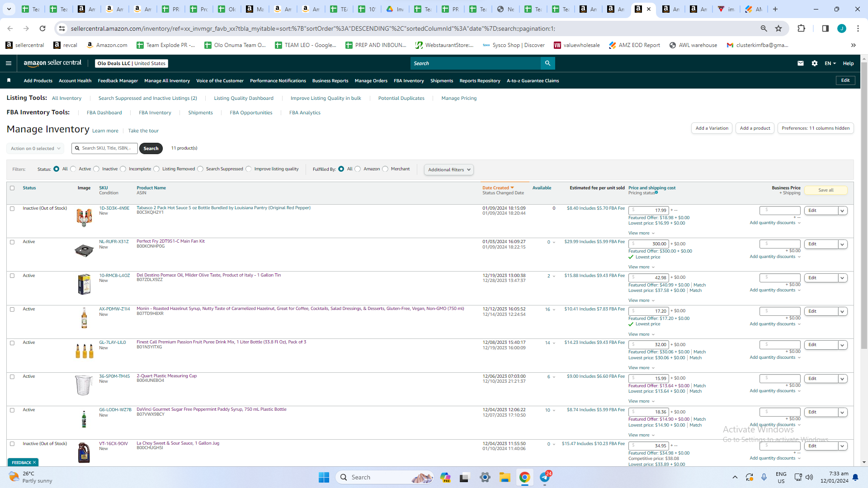868x488 pixels.
Task: Select the Incomplete status filter
Action: tap(123, 169)
